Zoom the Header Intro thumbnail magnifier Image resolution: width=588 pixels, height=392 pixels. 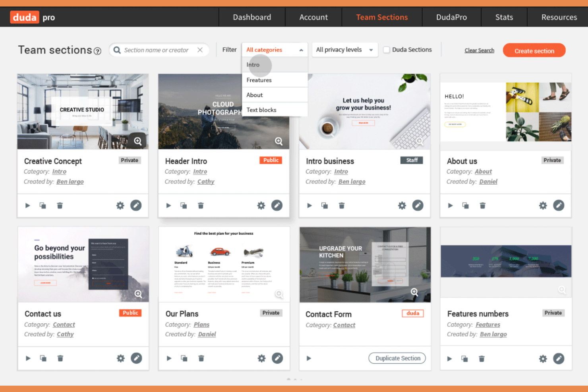pos(279,141)
